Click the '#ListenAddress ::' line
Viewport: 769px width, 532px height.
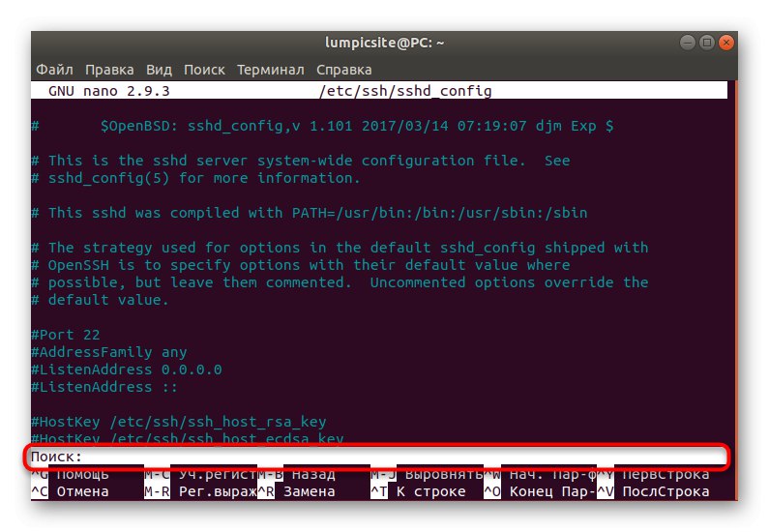(x=104, y=387)
